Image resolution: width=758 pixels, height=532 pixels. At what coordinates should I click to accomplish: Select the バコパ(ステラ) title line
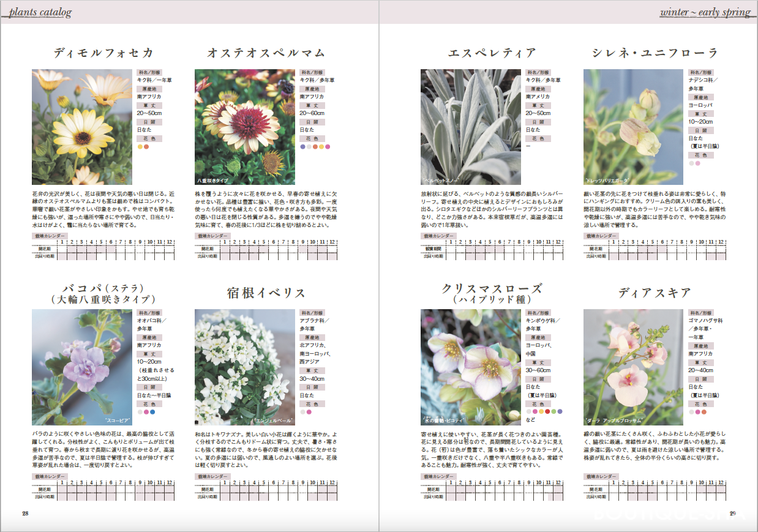(x=103, y=288)
